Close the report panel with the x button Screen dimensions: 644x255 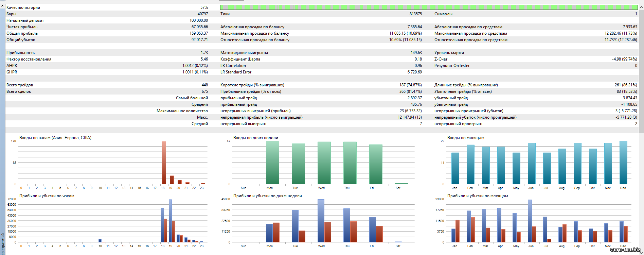pos(2,5)
